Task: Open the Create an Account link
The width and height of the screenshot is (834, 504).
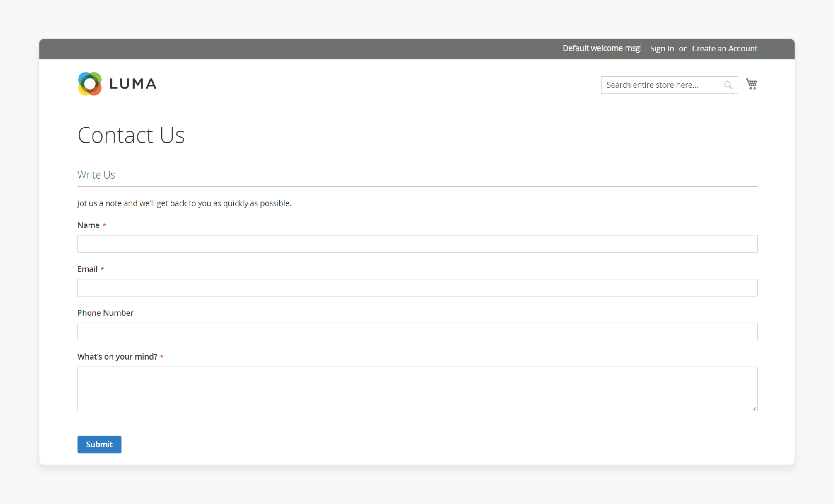Action: click(724, 48)
